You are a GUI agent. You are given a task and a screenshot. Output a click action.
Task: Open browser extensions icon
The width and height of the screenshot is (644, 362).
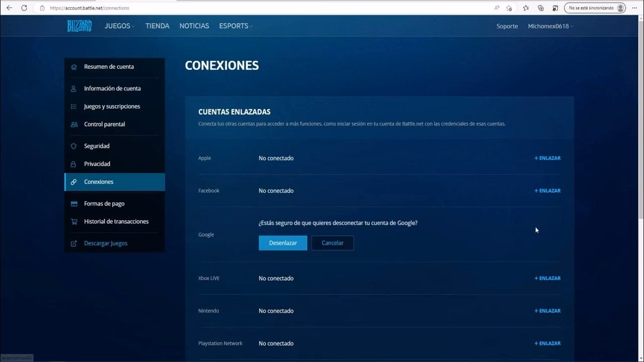point(555,8)
